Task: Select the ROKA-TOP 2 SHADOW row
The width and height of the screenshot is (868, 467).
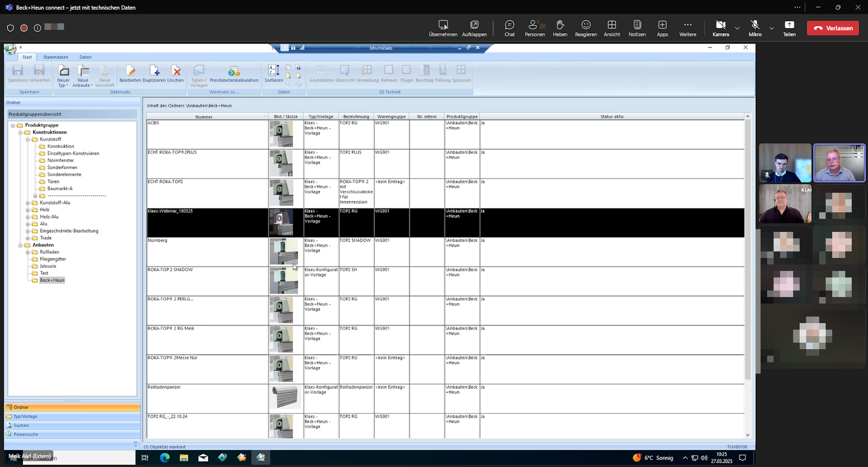Action: (445, 281)
